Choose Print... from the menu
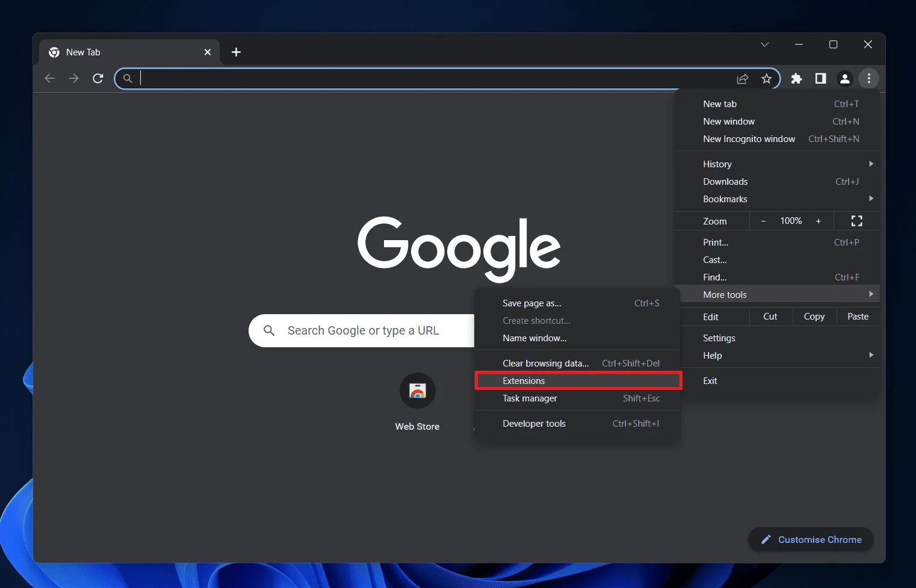The width and height of the screenshot is (916, 588). [777, 243]
